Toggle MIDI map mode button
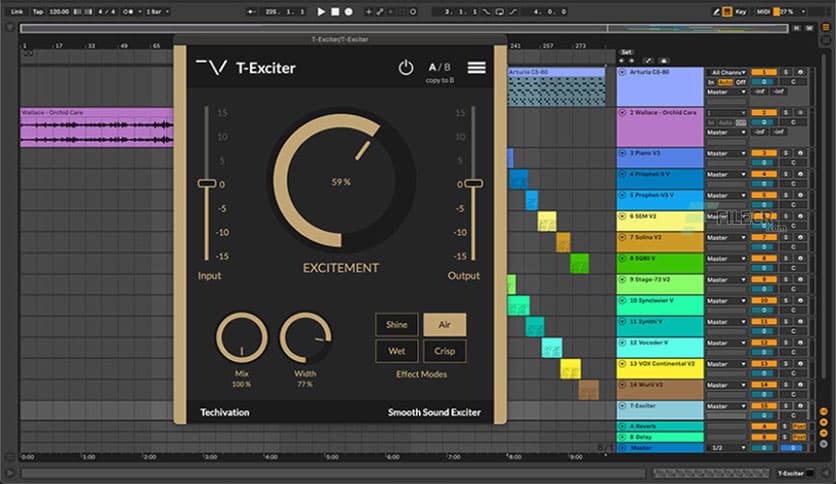 pyautogui.click(x=763, y=11)
